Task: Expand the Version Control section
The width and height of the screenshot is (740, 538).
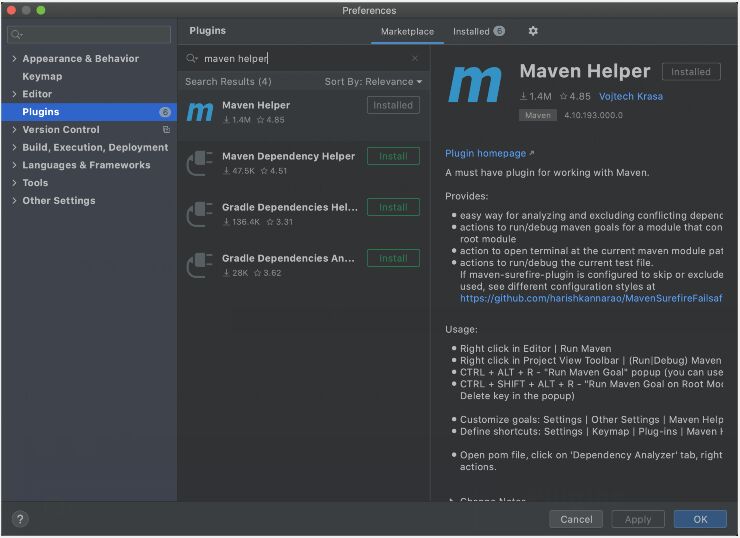Action: 14,129
